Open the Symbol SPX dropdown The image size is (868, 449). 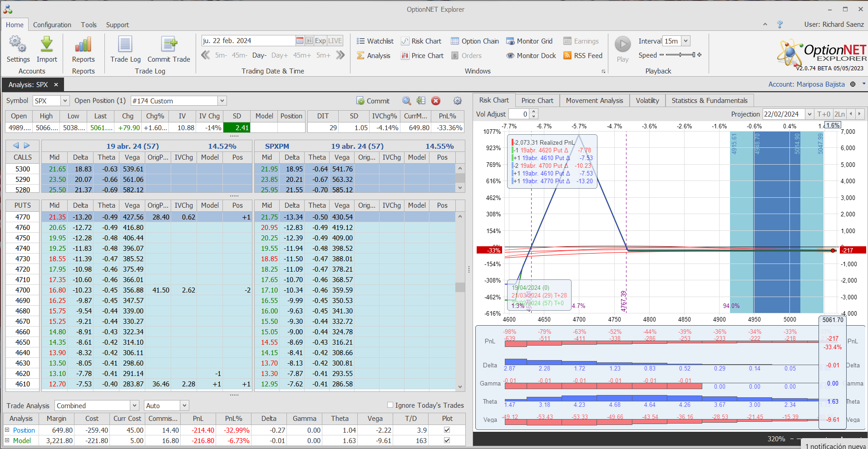(65, 101)
